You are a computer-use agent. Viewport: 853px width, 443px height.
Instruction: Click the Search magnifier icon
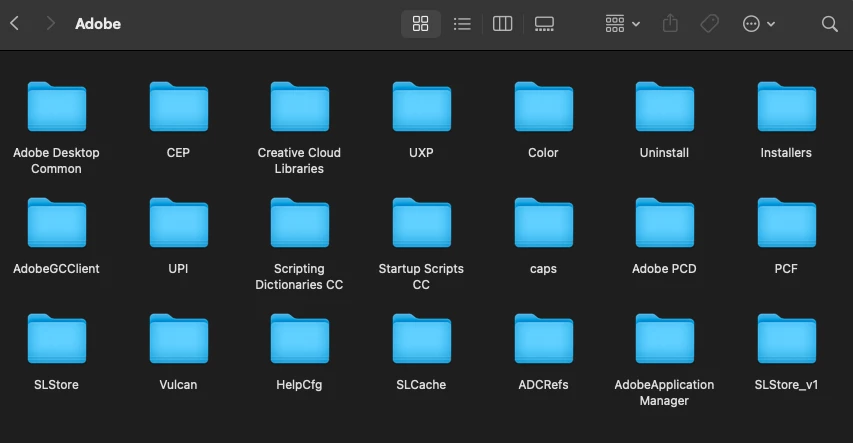pyautogui.click(x=829, y=23)
